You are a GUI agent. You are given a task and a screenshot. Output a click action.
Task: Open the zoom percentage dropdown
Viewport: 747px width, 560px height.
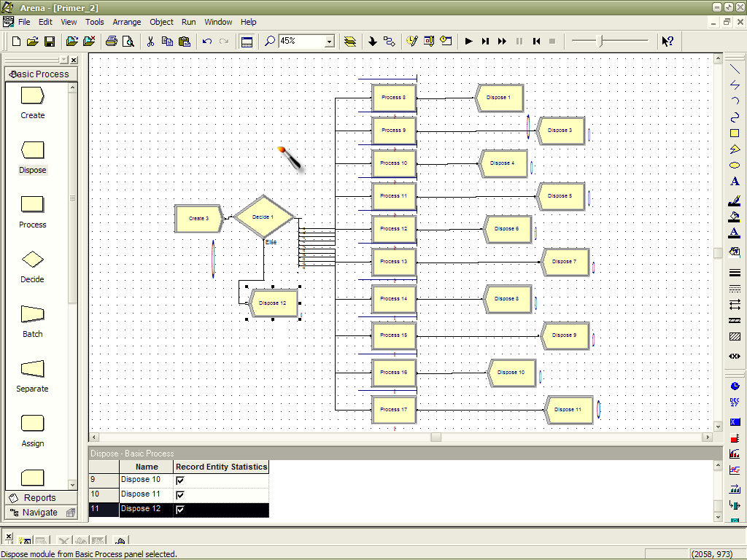330,42
